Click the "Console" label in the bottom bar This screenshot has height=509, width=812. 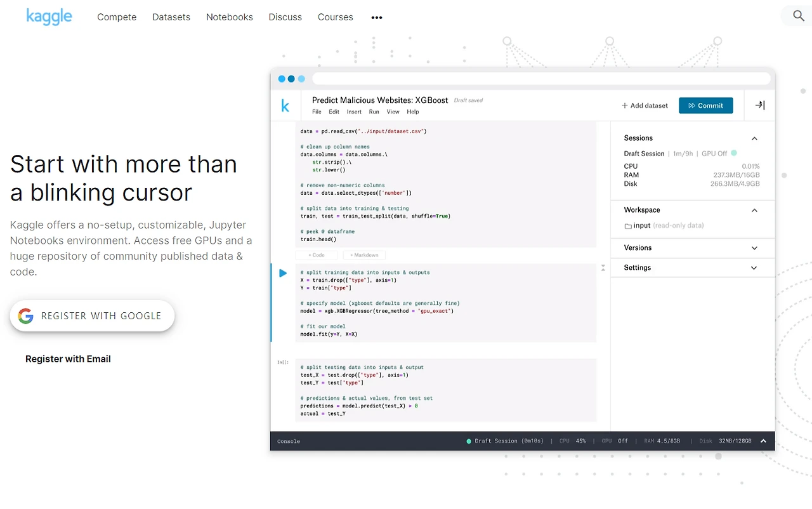289,441
